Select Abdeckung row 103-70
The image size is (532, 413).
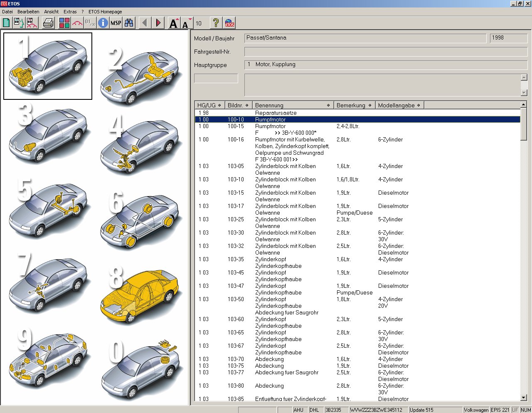pyautogui.click(x=357, y=359)
